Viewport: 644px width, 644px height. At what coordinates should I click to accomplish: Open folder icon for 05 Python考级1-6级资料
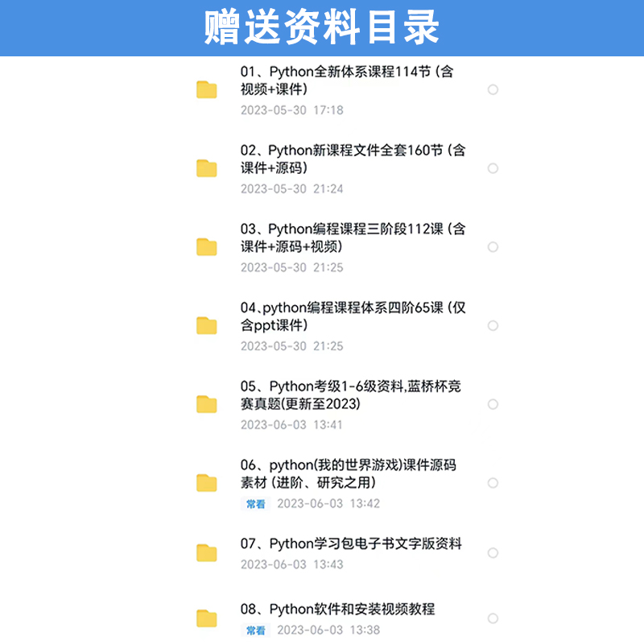pos(207,404)
